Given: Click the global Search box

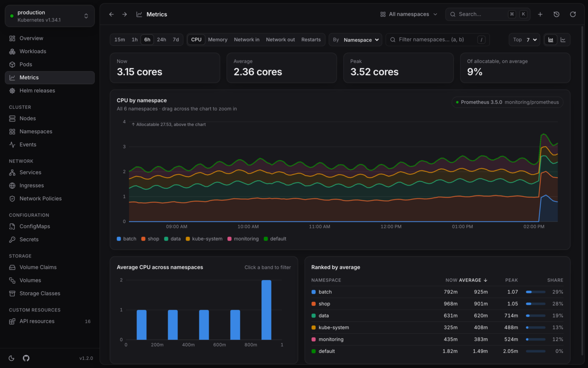Looking at the screenshot, I should pyautogui.click(x=488, y=14).
